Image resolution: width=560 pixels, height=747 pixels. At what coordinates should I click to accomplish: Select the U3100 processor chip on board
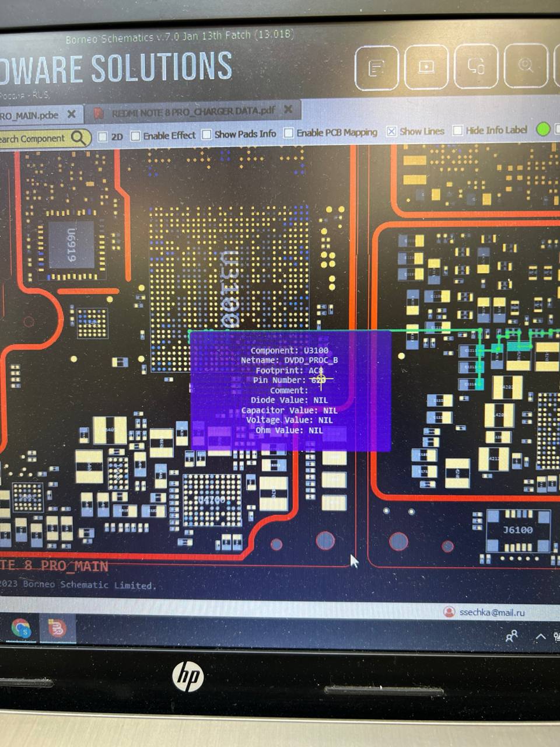tap(230, 288)
